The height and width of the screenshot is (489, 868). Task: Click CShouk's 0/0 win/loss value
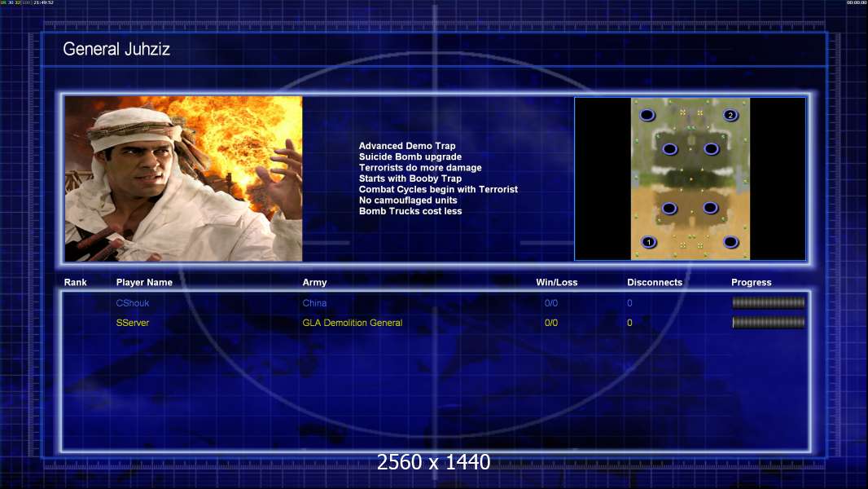551,303
